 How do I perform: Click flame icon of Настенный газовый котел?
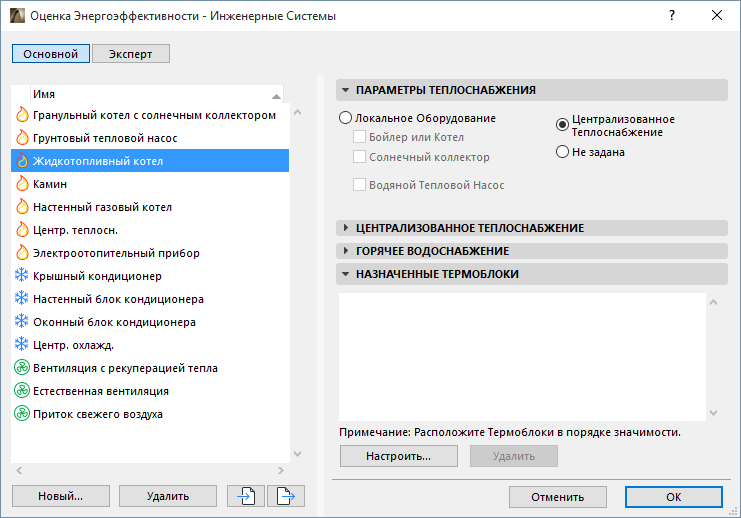click(x=22, y=207)
